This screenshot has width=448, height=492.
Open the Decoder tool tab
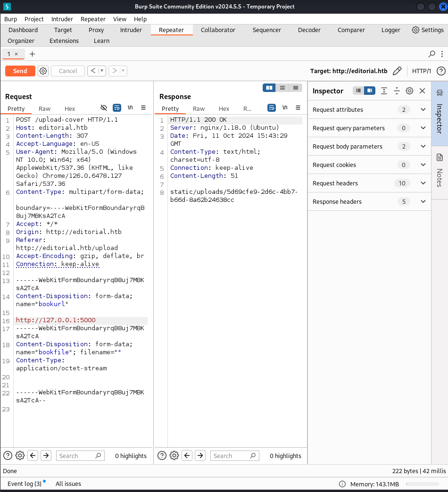coord(309,30)
